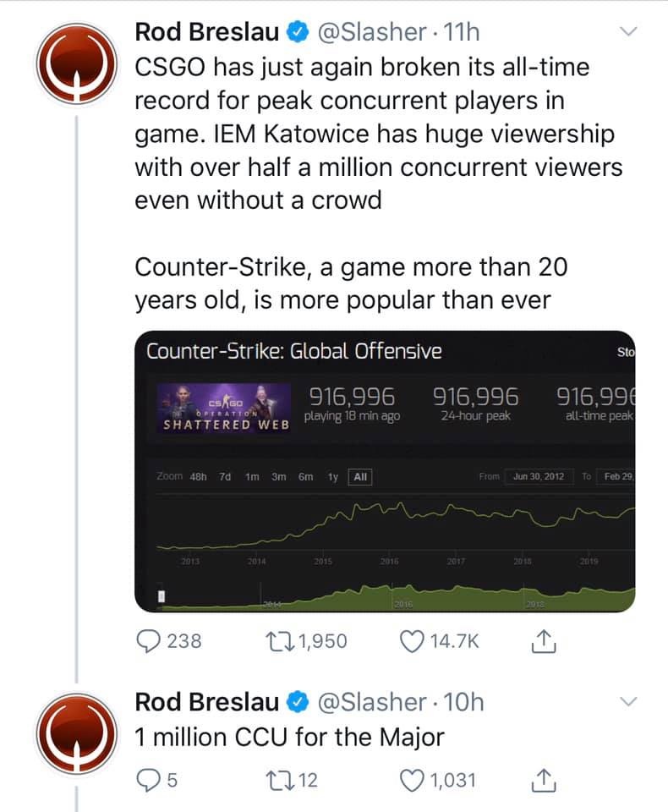
Task: Select the 48h zoom range on chart
Action: (198, 477)
